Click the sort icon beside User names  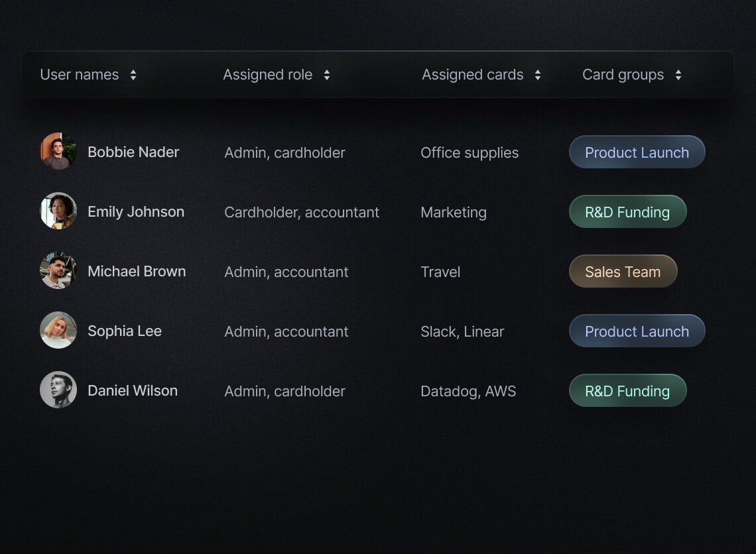pyautogui.click(x=133, y=75)
